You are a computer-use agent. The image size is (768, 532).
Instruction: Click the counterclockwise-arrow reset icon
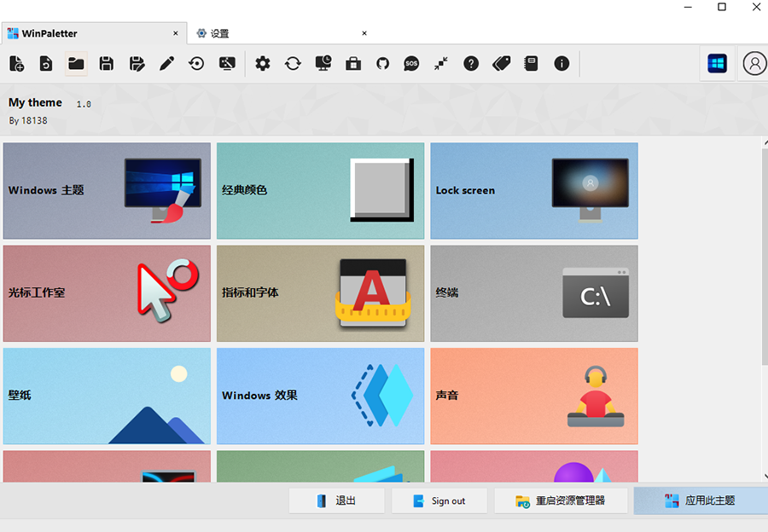(196, 64)
